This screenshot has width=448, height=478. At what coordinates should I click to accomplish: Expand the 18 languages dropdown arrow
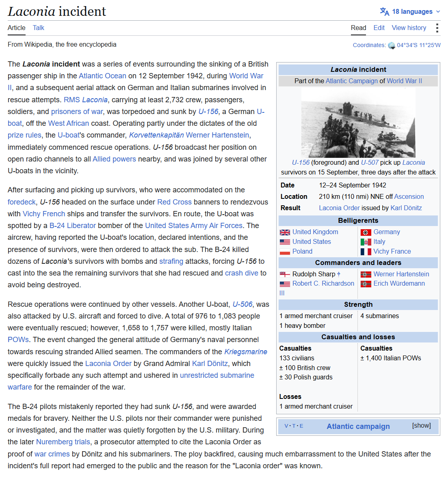tap(438, 12)
